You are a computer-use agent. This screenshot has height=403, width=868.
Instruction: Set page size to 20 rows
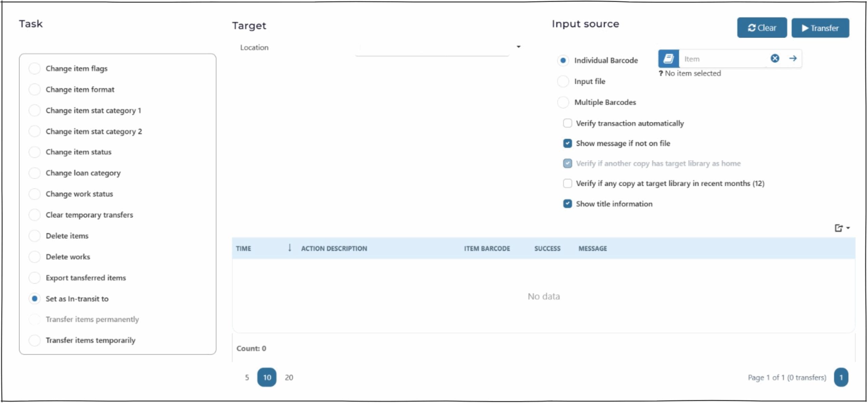point(289,377)
